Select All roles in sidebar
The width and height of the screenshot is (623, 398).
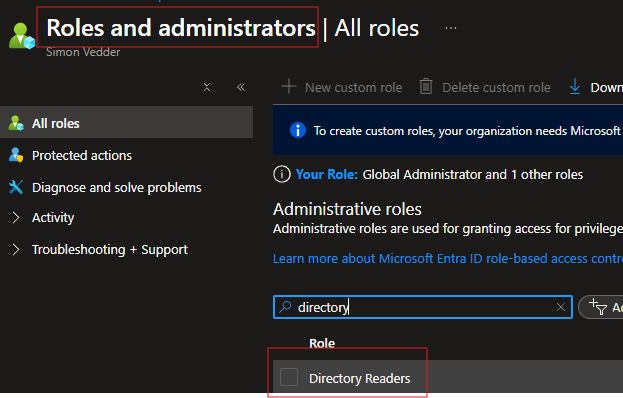126,123
